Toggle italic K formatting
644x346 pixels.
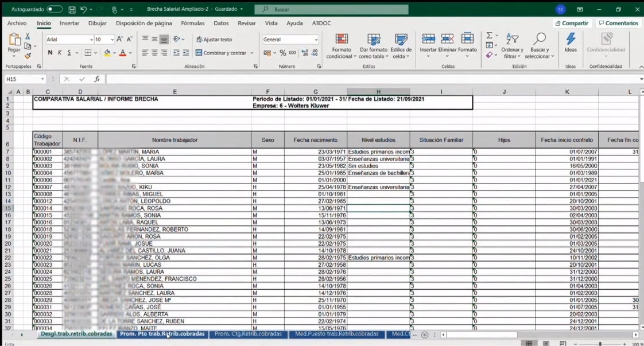(x=60, y=53)
